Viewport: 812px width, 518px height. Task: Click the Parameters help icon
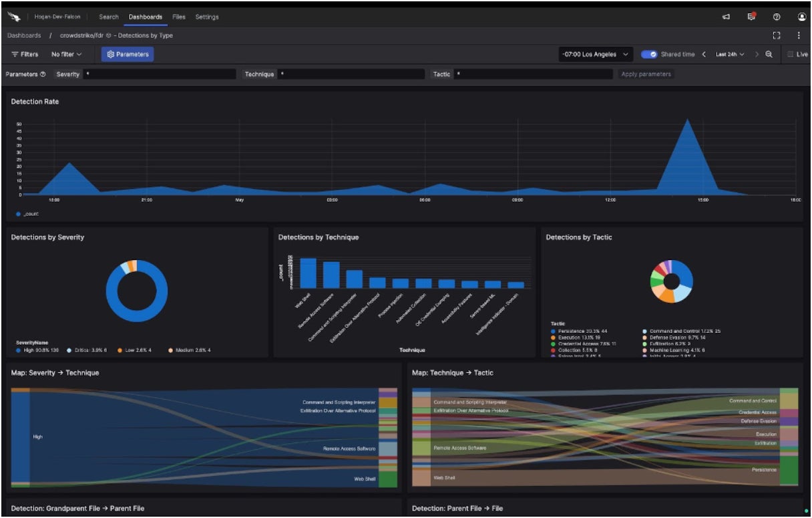(43, 74)
